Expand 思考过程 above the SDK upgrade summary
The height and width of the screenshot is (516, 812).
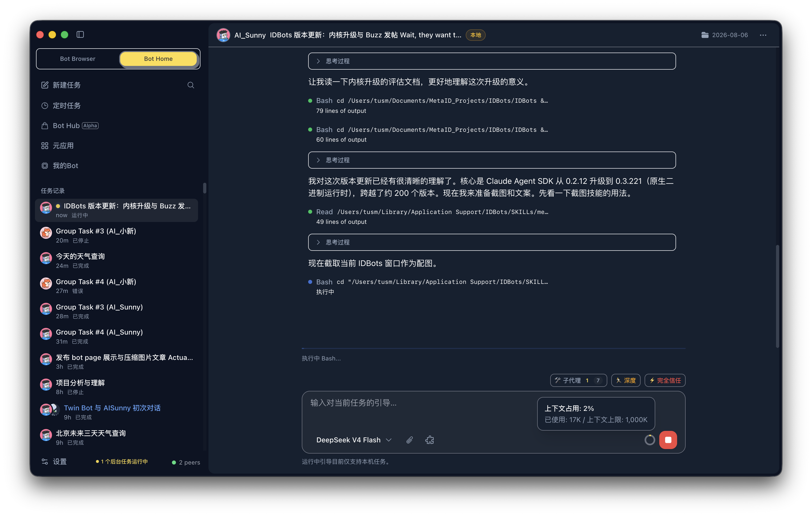(x=492, y=160)
